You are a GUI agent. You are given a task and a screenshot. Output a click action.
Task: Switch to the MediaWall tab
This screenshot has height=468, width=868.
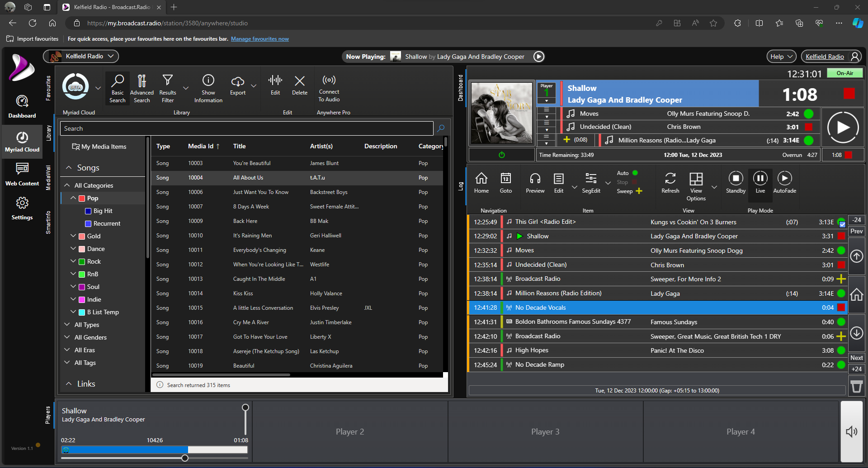click(49, 176)
